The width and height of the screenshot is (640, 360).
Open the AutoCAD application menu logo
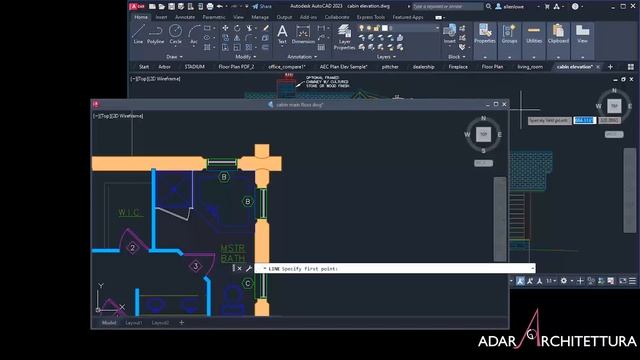pyautogui.click(x=137, y=7)
